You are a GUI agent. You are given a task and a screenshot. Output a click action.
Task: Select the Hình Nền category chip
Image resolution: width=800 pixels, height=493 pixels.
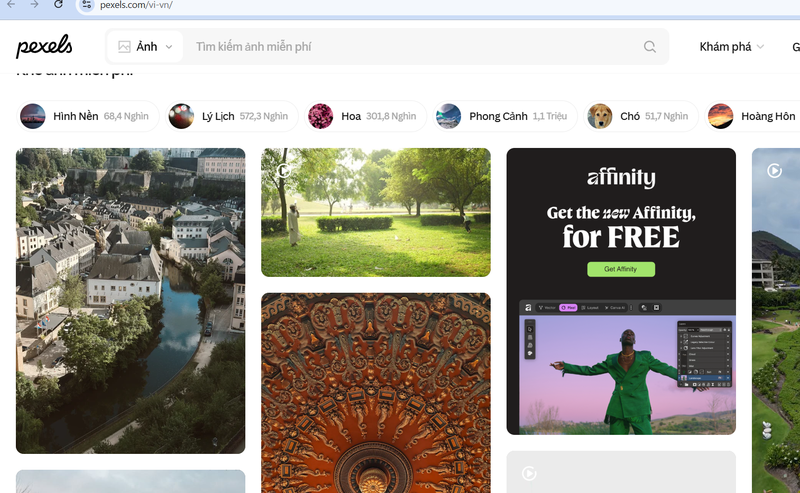88,116
